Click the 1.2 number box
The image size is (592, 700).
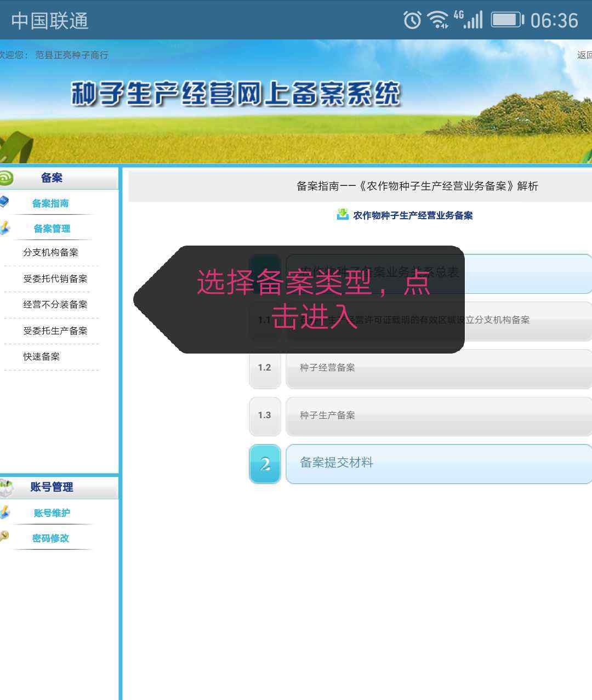coord(265,369)
